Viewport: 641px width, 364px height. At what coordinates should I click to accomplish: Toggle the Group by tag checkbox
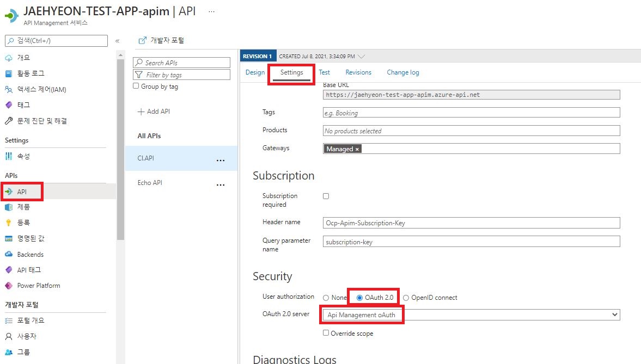point(136,86)
